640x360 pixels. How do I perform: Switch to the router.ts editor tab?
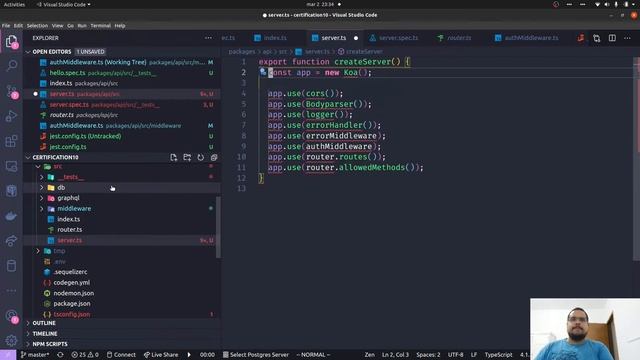pos(459,38)
